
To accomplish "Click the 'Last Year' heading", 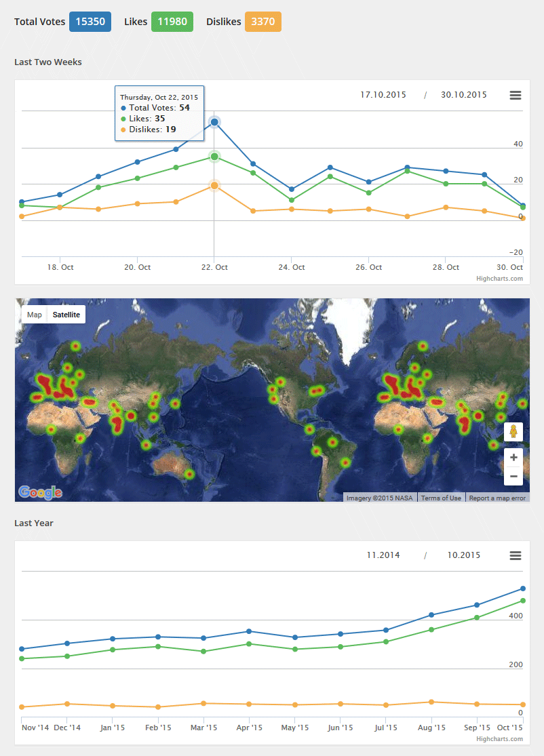I will click(x=34, y=523).
